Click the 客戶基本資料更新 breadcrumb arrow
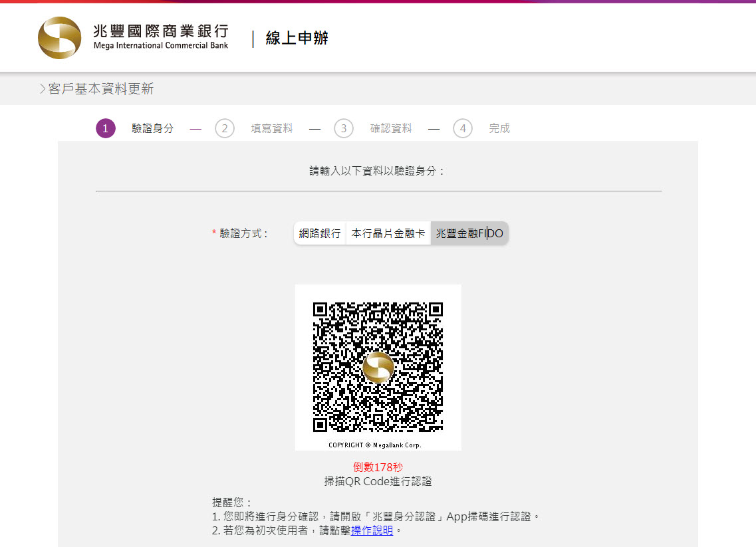Image resolution: width=756 pixels, height=547 pixels. point(43,88)
